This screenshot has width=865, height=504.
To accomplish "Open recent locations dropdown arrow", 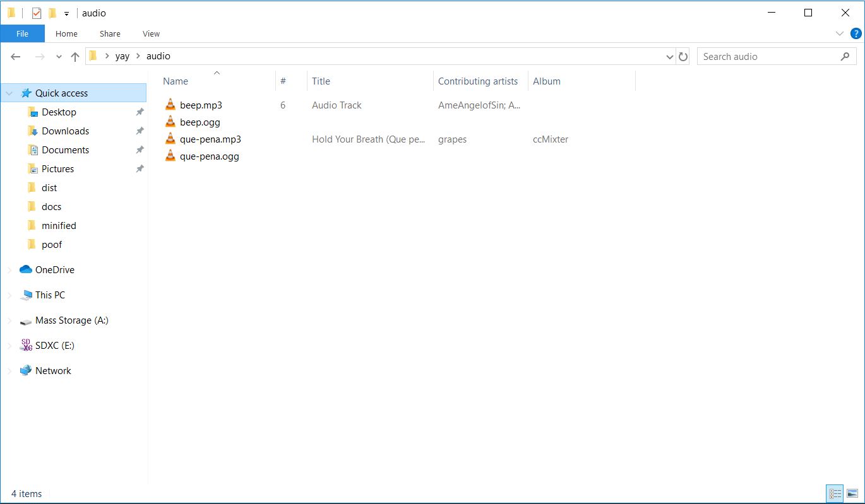I will pos(59,57).
